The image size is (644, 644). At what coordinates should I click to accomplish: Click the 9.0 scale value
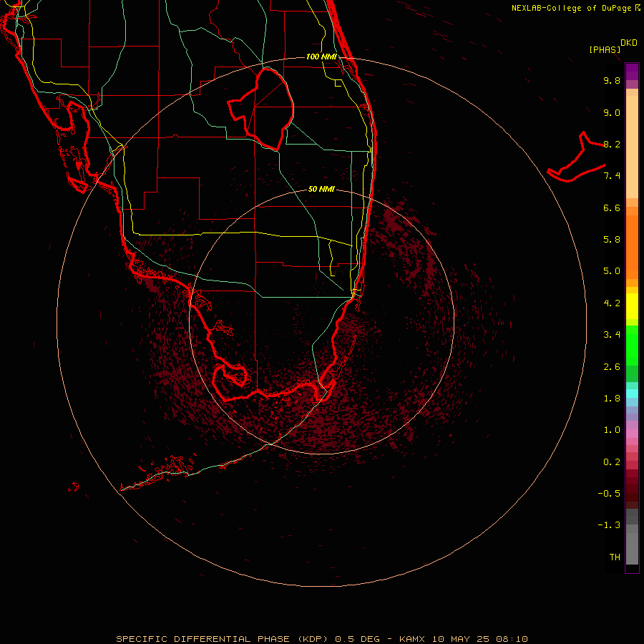pos(612,112)
